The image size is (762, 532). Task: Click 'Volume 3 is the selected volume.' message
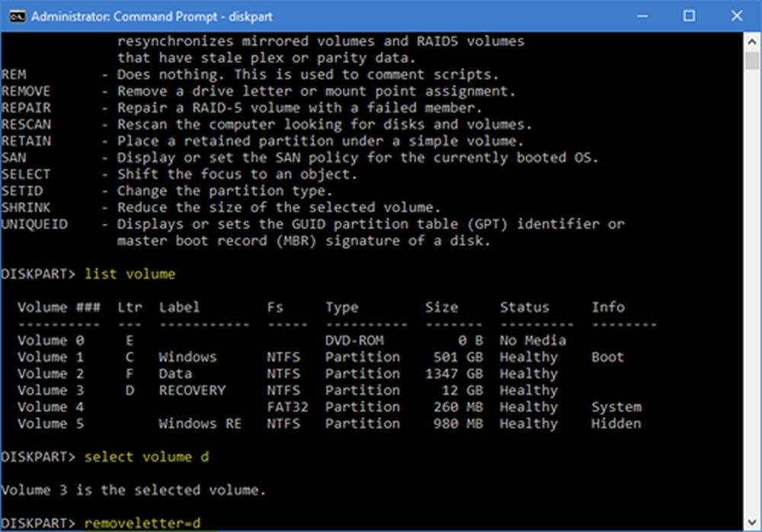point(133,490)
